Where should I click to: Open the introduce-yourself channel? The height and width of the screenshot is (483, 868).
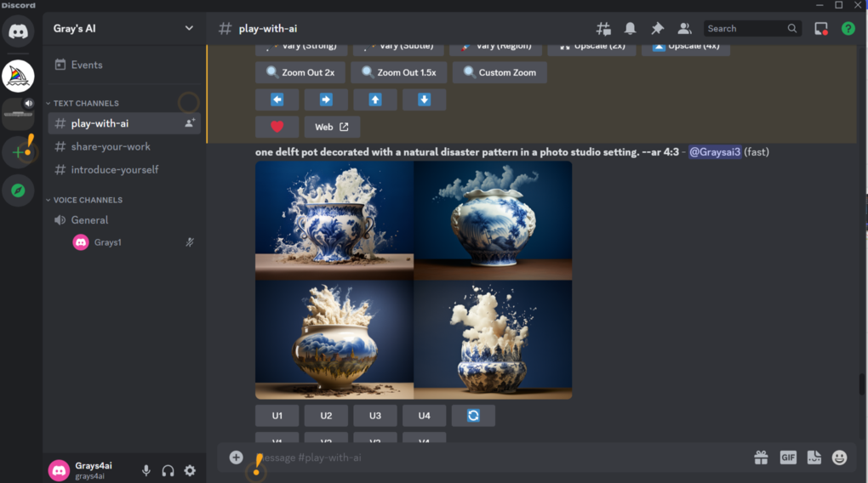pos(114,169)
